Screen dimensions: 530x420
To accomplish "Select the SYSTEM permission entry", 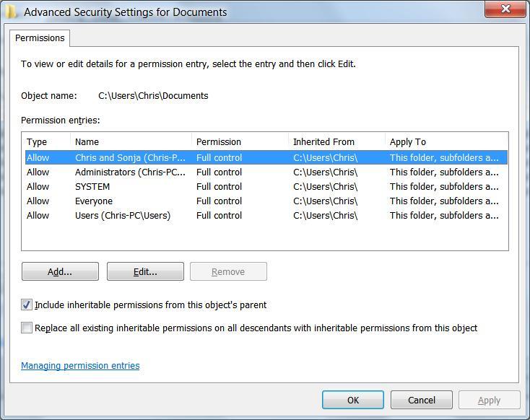I will click(92, 186).
